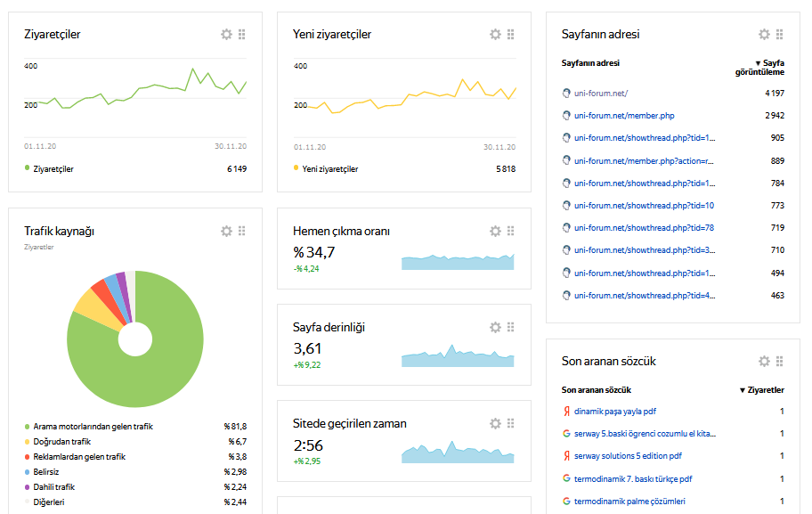Click the grid handle icon on Son aranan sözcük

[779, 361]
